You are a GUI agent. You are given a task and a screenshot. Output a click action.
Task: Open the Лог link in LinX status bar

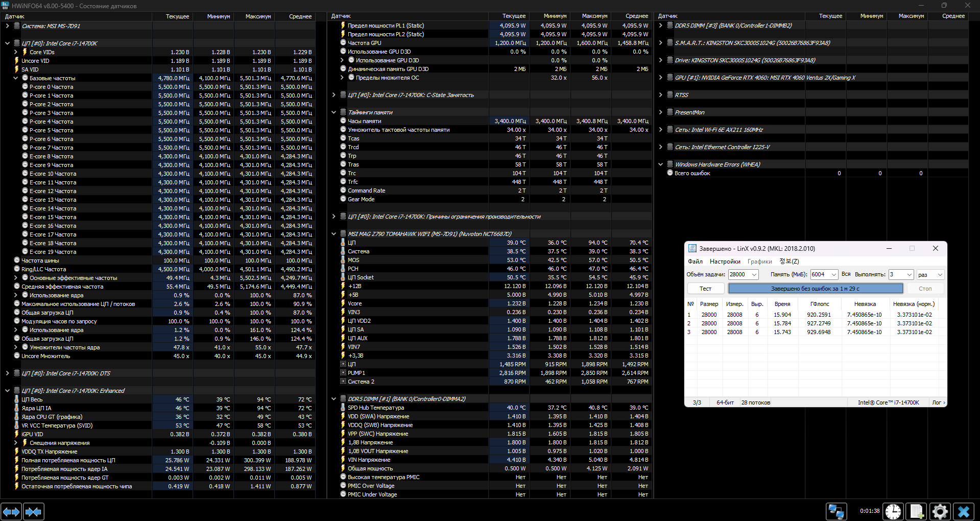(x=938, y=402)
